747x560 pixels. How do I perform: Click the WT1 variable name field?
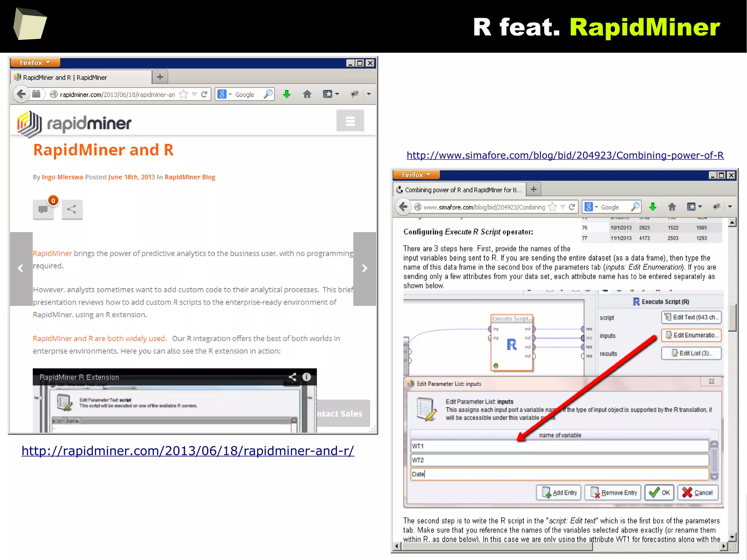[560, 446]
